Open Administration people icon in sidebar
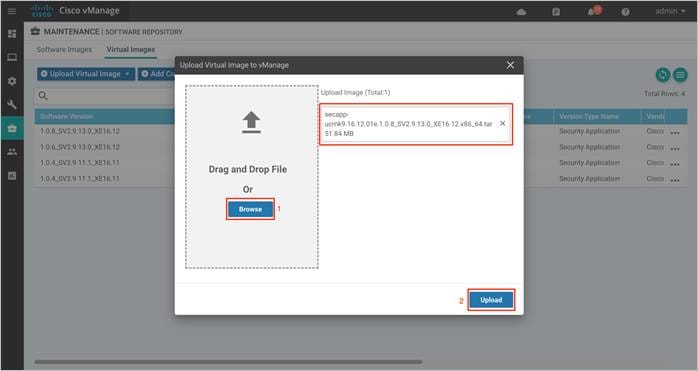Screen dimensions: 698x371 [x=12, y=152]
